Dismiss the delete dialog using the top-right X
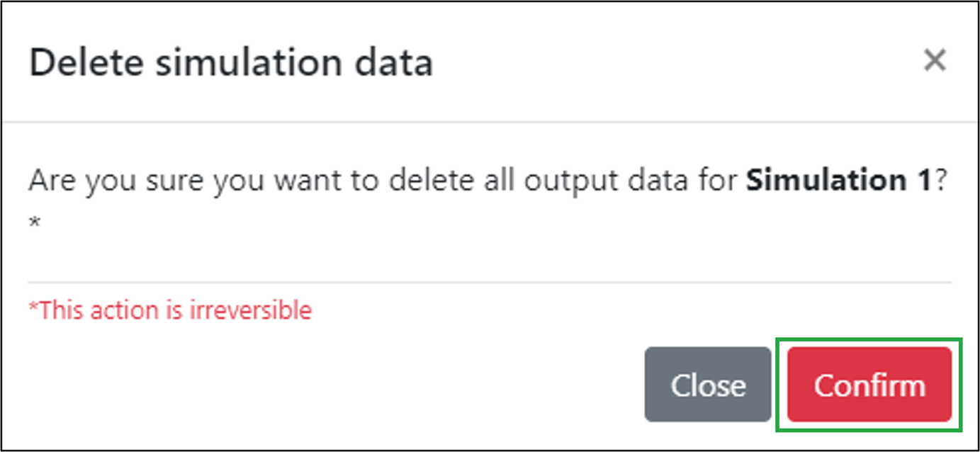Screen dimensions: 980x452 point(935,61)
